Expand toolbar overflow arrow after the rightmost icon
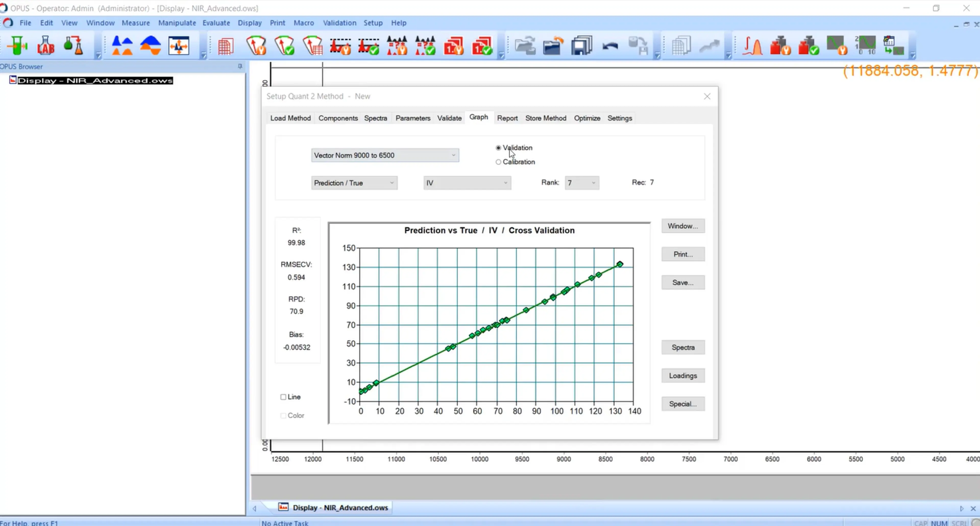The image size is (980, 526). tap(912, 56)
